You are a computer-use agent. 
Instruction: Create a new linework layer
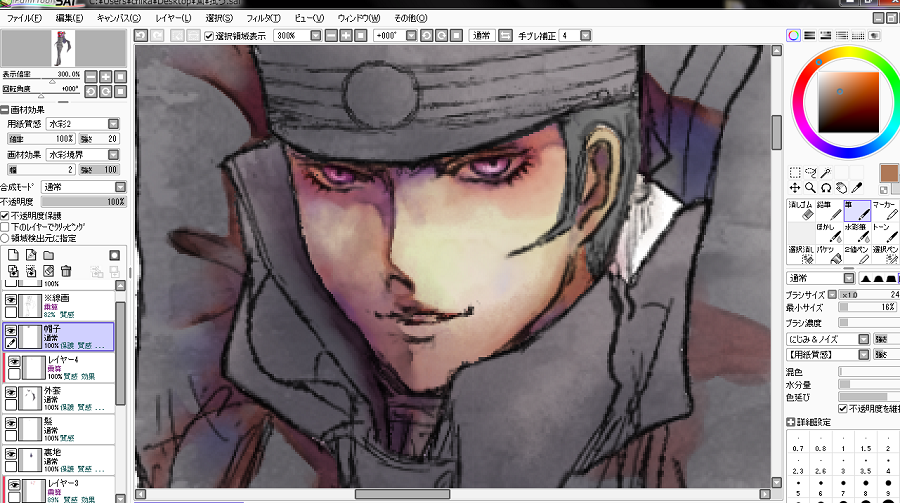(x=31, y=255)
